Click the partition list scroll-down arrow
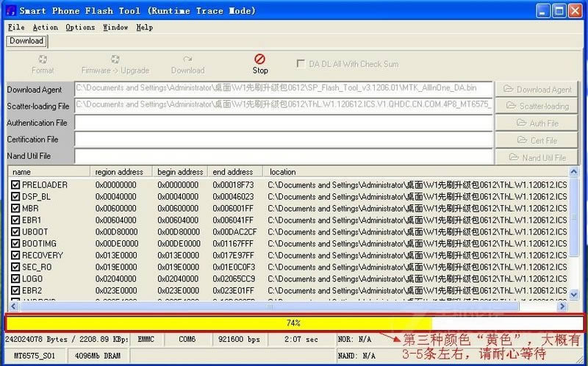 [575, 294]
